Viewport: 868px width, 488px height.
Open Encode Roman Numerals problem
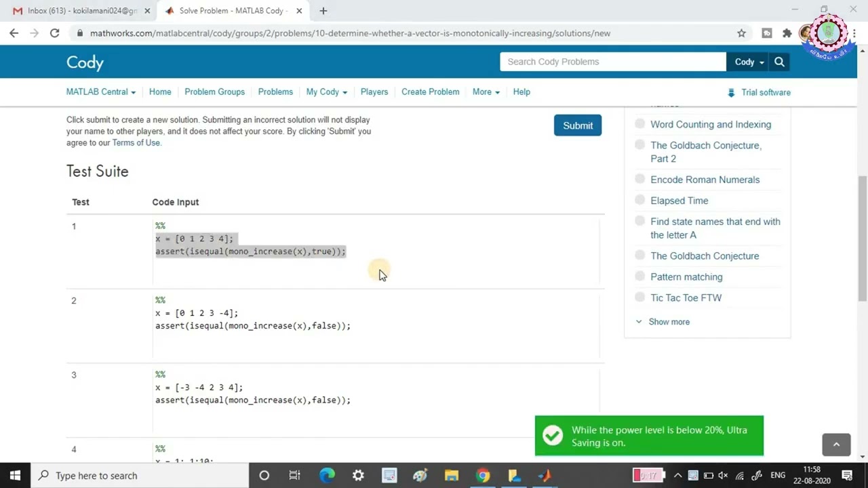point(705,180)
